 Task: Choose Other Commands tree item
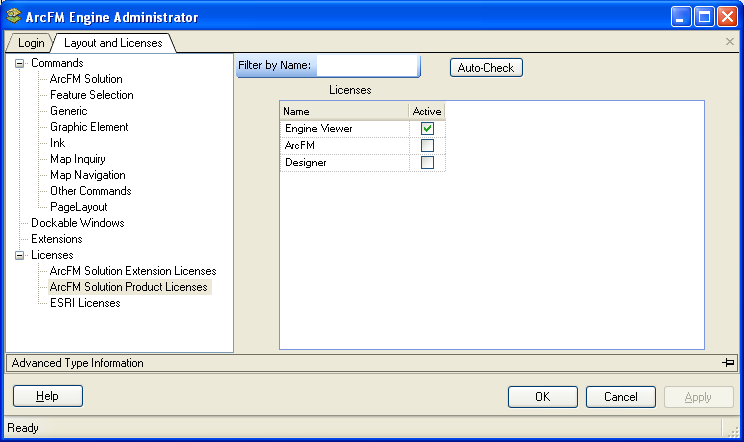click(91, 191)
